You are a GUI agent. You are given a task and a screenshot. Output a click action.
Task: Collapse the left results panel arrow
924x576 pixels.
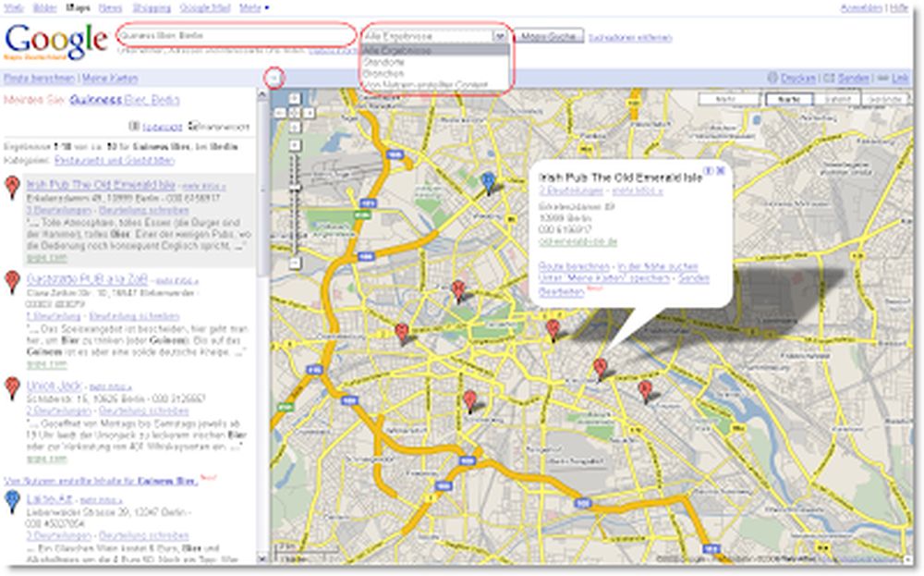(274, 77)
